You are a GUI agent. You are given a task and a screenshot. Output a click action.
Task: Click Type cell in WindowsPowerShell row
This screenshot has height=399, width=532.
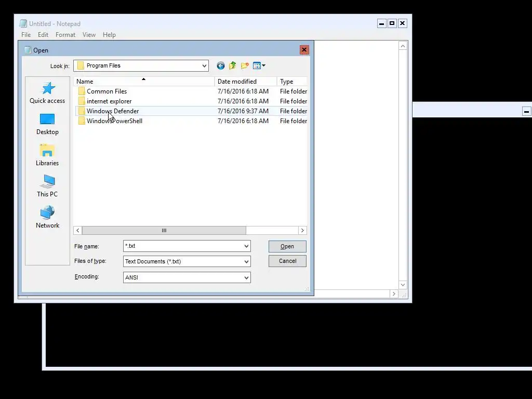(x=294, y=121)
